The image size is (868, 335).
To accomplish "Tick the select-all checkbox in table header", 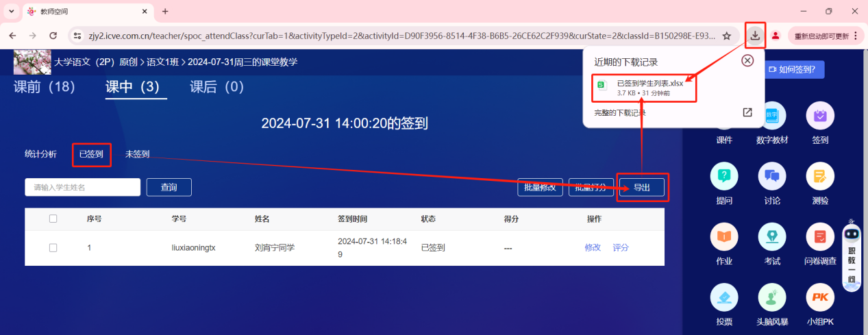I will tap(53, 219).
